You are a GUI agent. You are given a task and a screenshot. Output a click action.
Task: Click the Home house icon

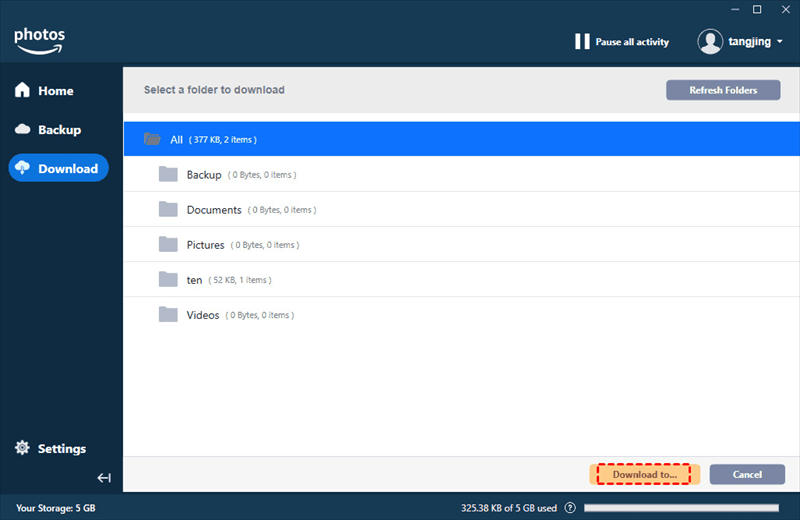22,90
